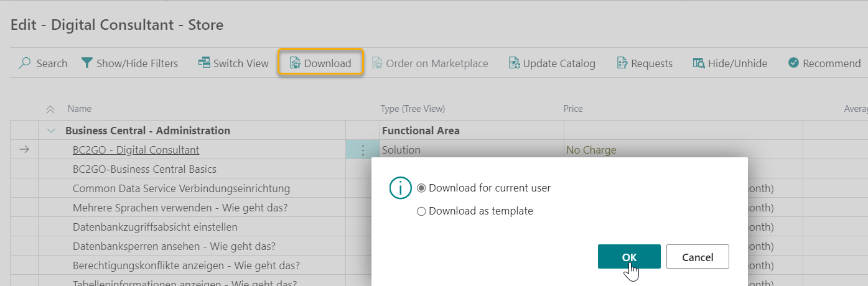
Task: Select Download as template option
Action: (x=422, y=211)
